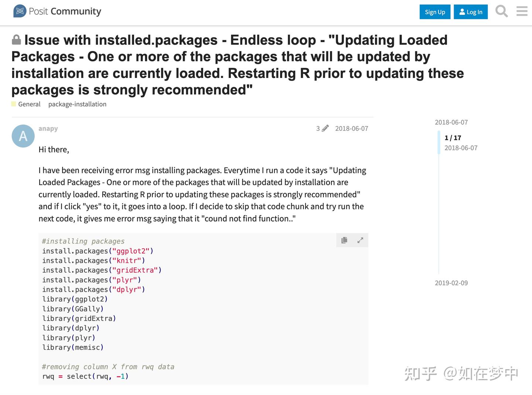Open the General category page

tap(29, 104)
